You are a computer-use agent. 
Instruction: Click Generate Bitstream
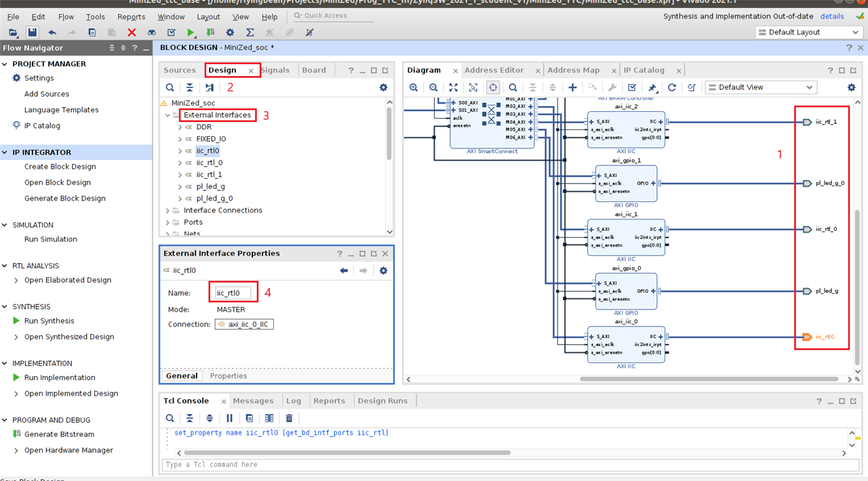tap(59, 434)
